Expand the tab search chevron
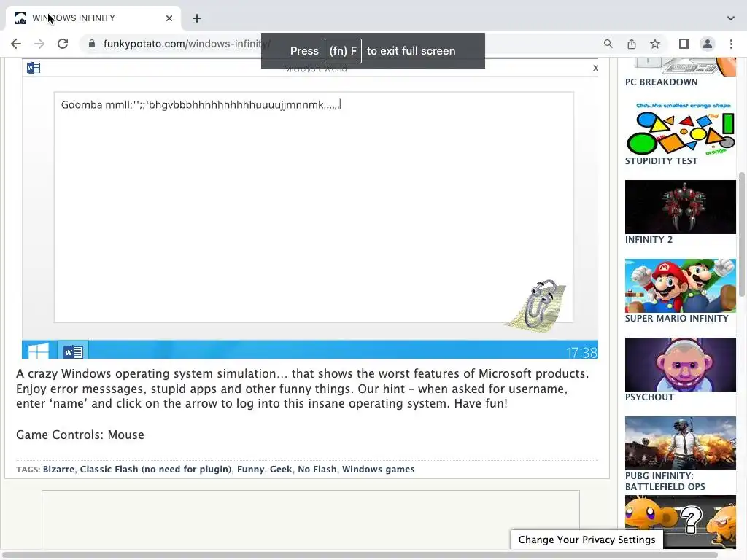The width and height of the screenshot is (747, 560). [731, 18]
